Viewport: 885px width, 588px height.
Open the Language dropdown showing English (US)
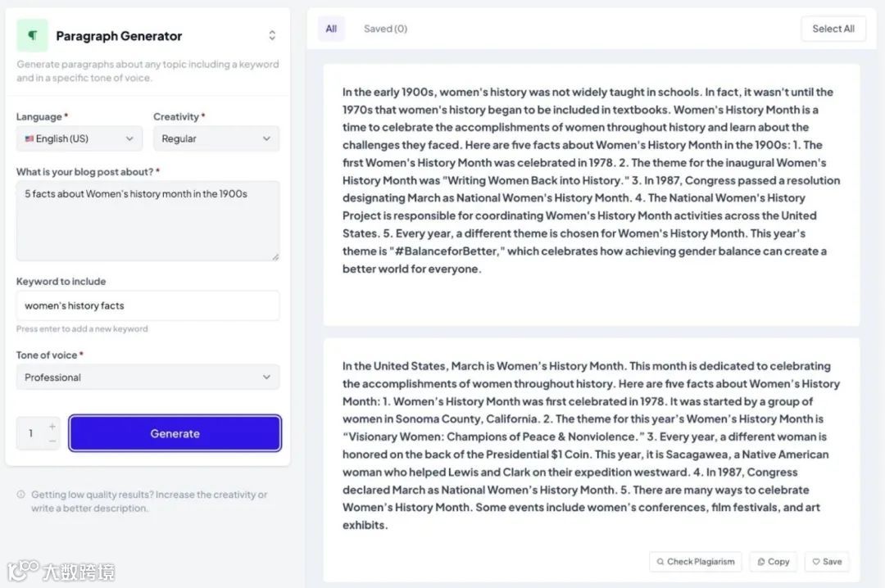click(x=79, y=138)
